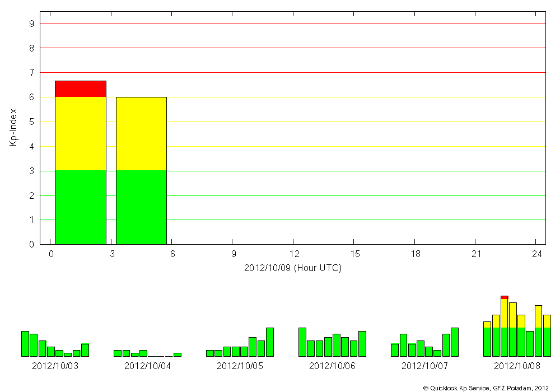Click the y-axis value 4
Viewport: 560px width, 392px height.
pos(32,146)
